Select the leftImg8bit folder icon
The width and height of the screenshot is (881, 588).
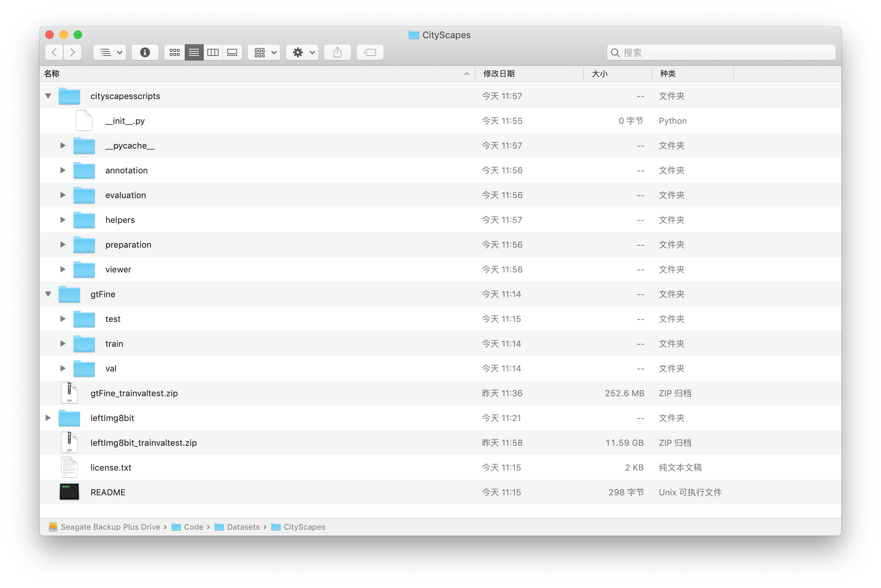[x=69, y=418]
